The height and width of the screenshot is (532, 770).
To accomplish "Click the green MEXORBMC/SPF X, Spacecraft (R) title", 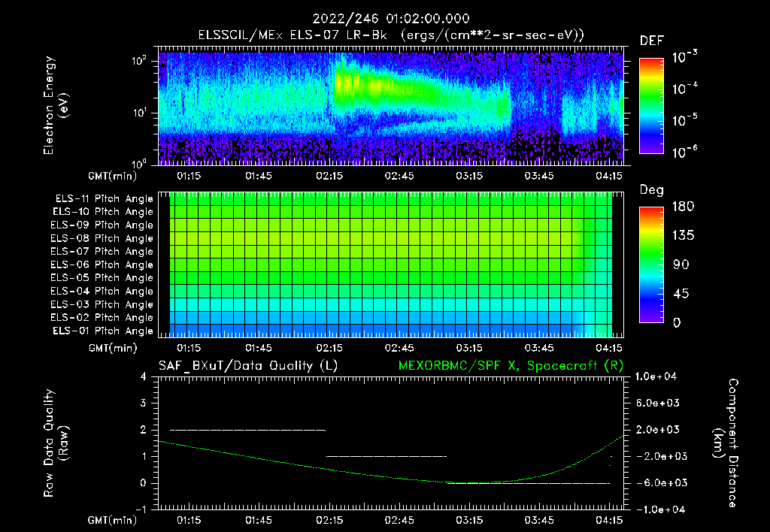I will (x=511, y=366).
